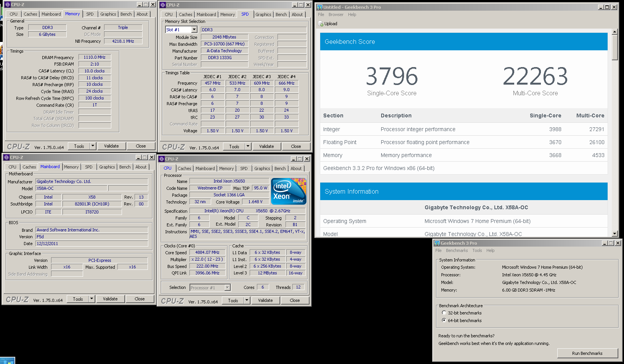Open the Slot #1 memory slot dropdown
Image resolution: width=624 pixels, height=364 pixels.
coord(194,29)
